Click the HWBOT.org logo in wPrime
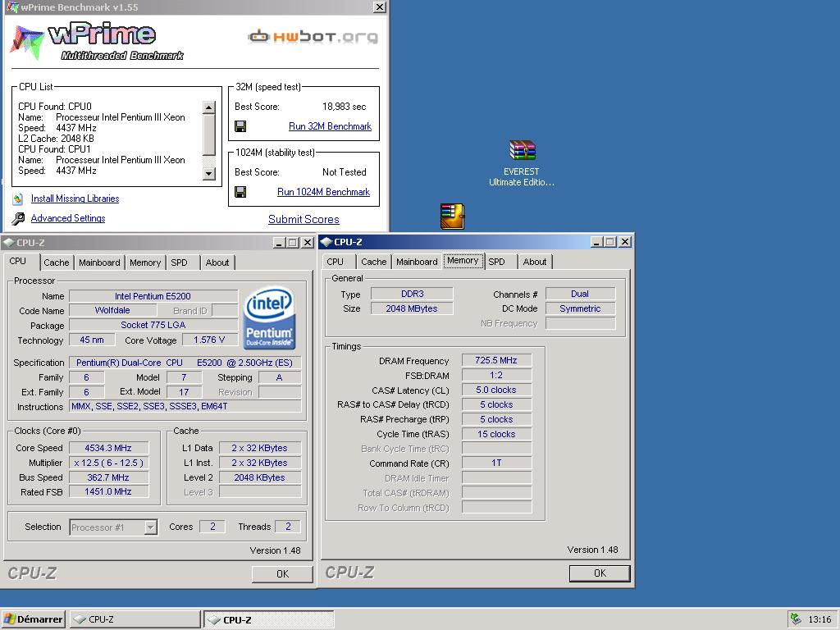Viewport: 840px width, 630px height. (313, 36)
